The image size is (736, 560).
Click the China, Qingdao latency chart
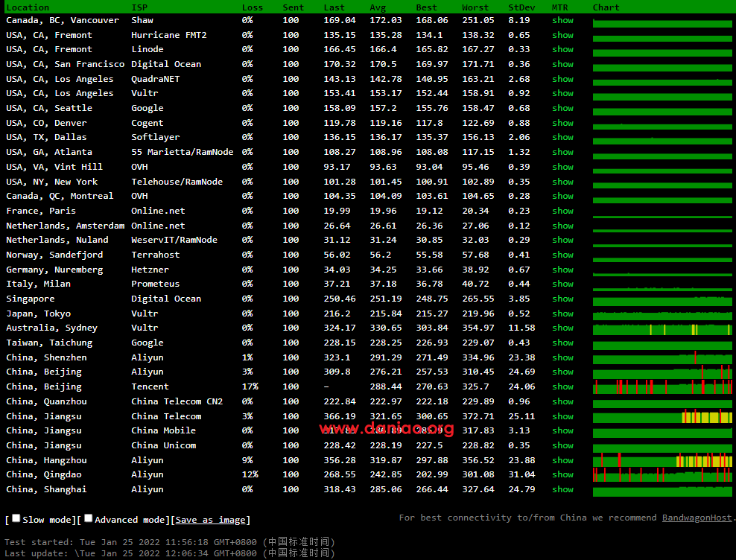662,476
